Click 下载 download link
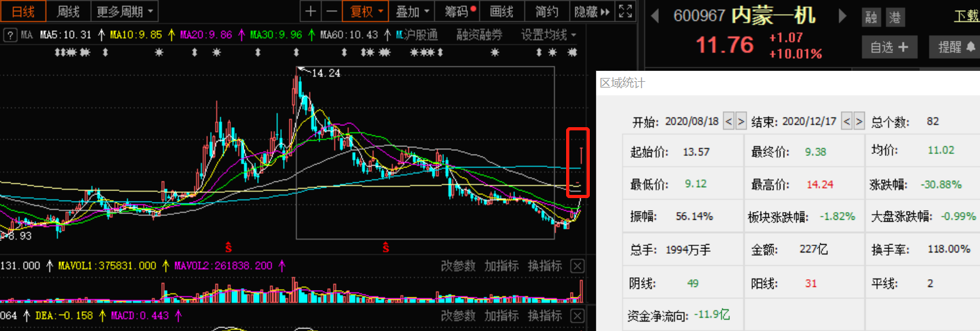 click(x=967, y=16)
